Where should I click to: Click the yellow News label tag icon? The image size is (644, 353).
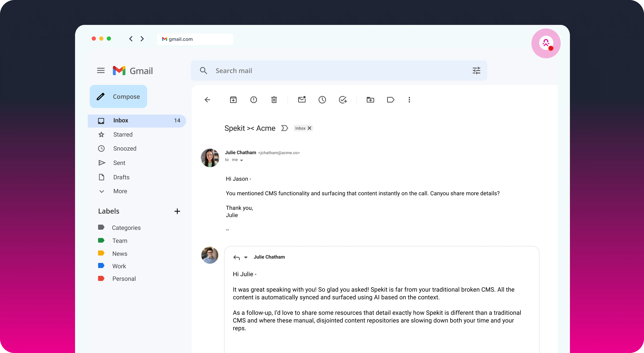click(101, 253)
